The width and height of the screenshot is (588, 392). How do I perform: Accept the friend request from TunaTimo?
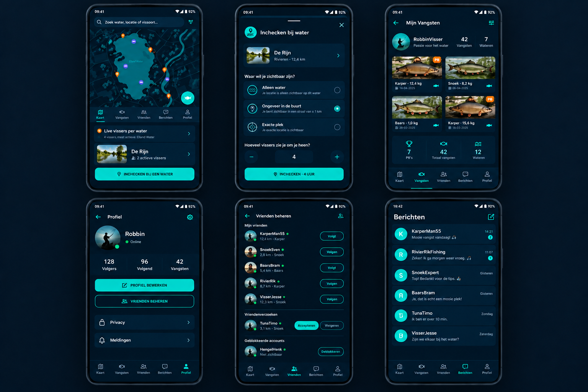306,326
